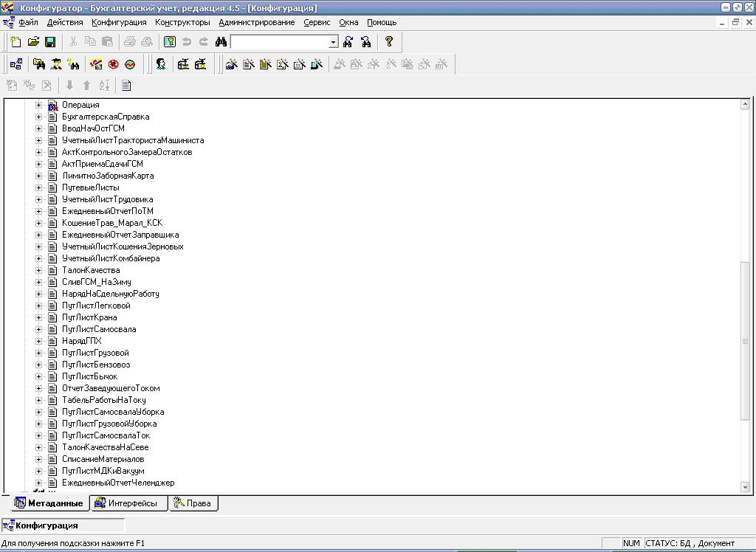Switch to the Метаданные tab
Screen dimensions: 756x552
pyautogui.click(x=49, y=503)
